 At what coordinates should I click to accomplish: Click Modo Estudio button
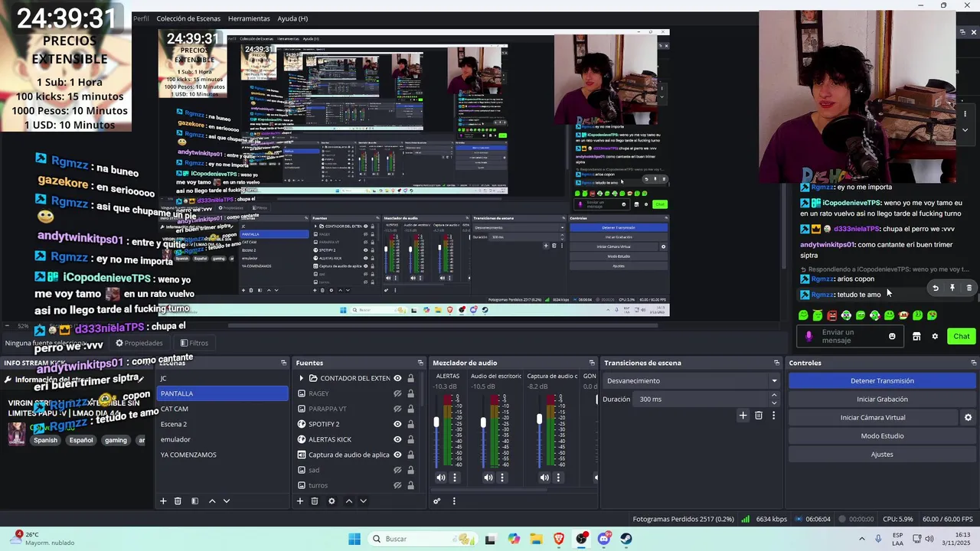(882, 435)
